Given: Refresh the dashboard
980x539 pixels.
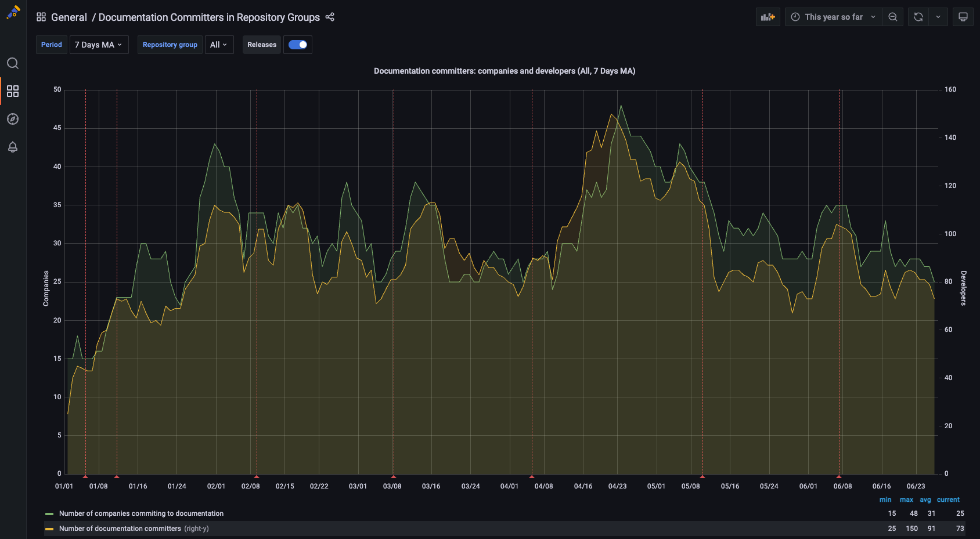Looking at the screenshot, I should (x=918, y=17).
